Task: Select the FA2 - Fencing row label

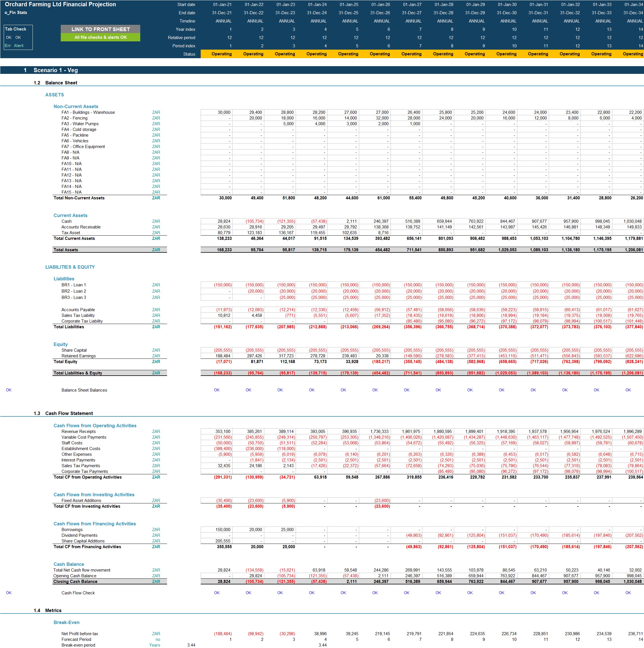Action: point(74,118)
